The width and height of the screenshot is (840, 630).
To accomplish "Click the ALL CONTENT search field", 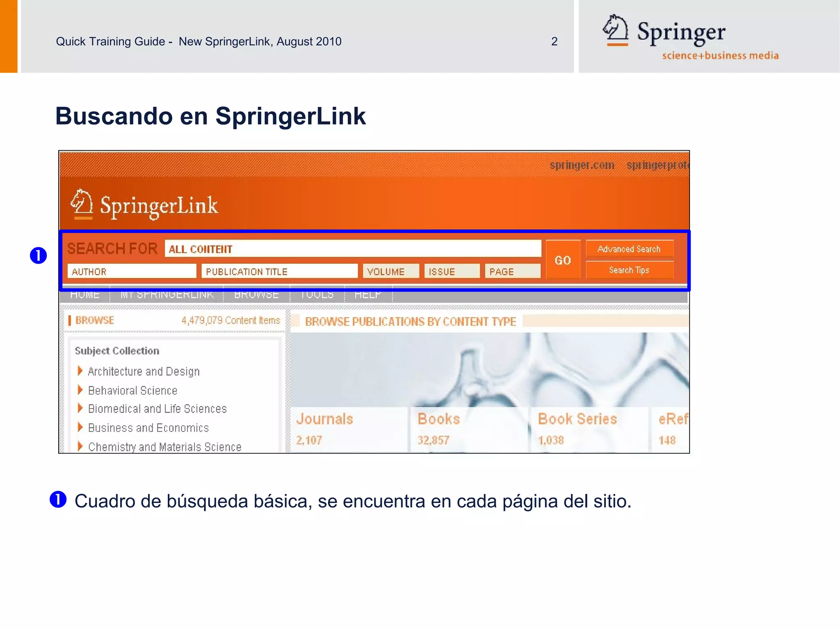I will coord(353,249).
